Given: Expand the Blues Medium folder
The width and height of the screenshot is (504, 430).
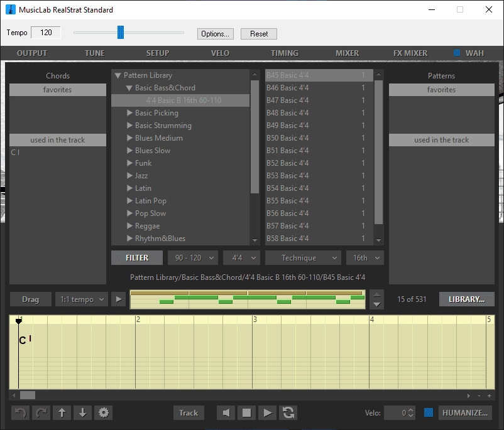Looking at the screenshot, I should (129, 137).
